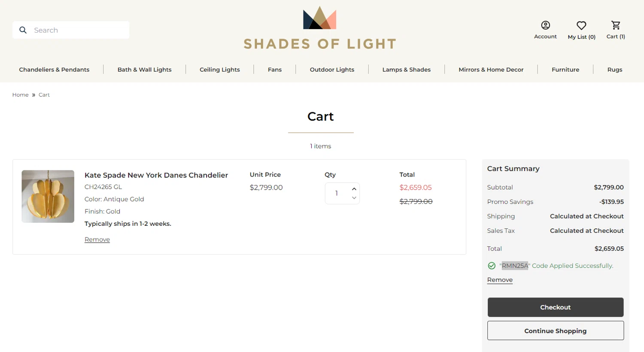Click the Shades of Light logo
This screenshot has height=352, width=644.
coord(320,28)
